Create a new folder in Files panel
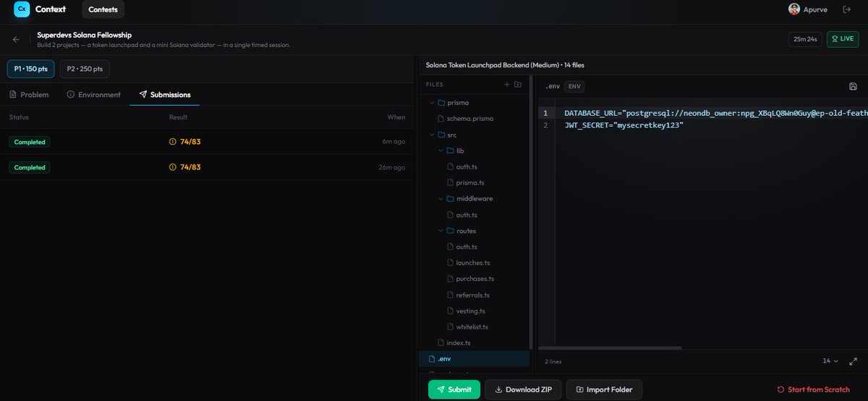 [x=518, y=85]
